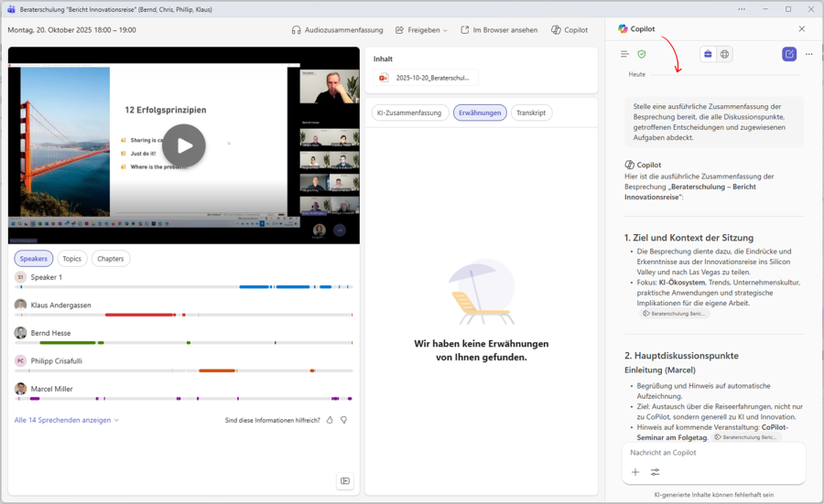824x504 pixels.
Task: Click the Speaker 1 name label
Action: pos(47,277)
